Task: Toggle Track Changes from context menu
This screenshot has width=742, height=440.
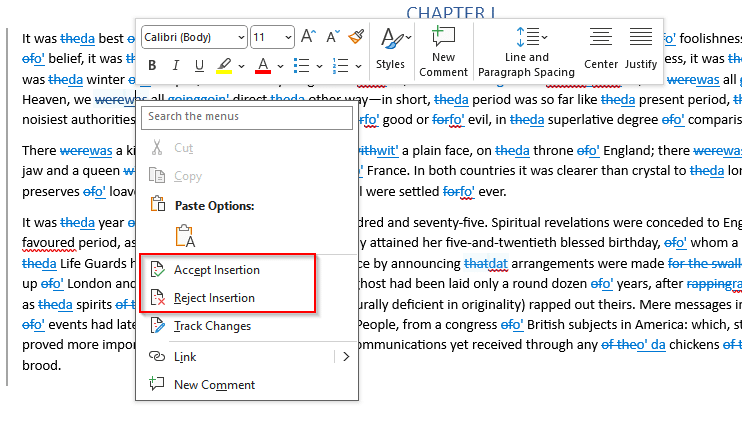Action: pos(247,326)
